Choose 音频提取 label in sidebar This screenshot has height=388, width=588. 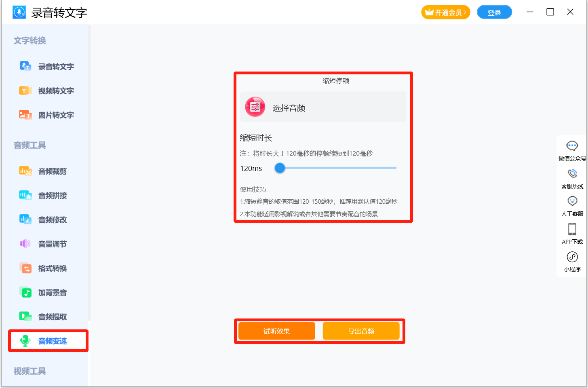pyautogui.click(x=53, y=317)
